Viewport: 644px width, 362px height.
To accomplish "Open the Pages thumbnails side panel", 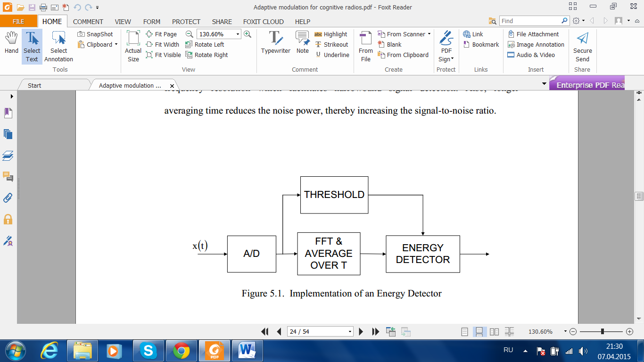I will 8,134.
